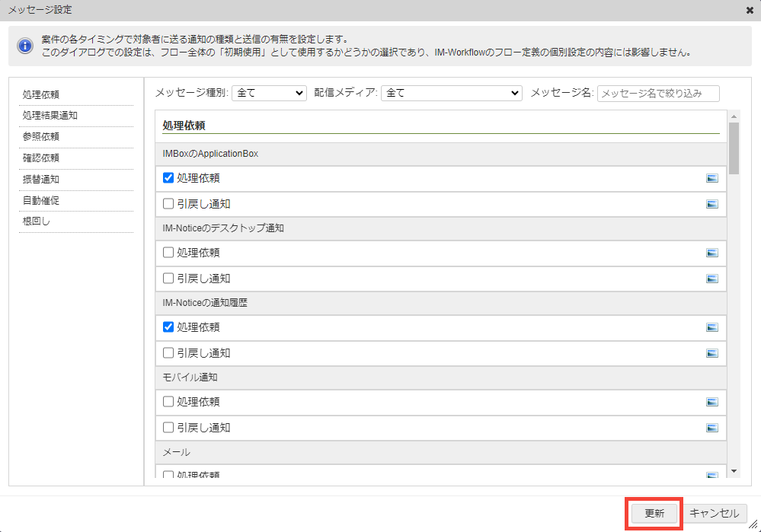
Task: Focus the メッセージ名 filter input field
Action: (658, 93)
